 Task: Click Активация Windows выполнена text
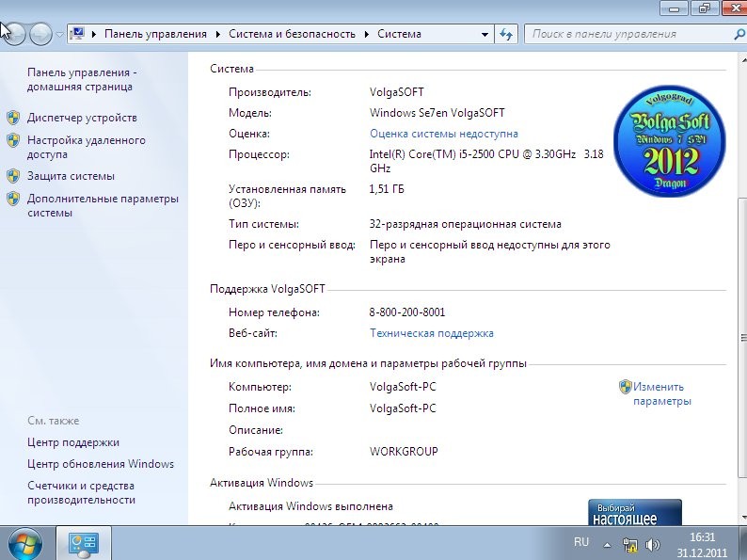tap(311, 506)
